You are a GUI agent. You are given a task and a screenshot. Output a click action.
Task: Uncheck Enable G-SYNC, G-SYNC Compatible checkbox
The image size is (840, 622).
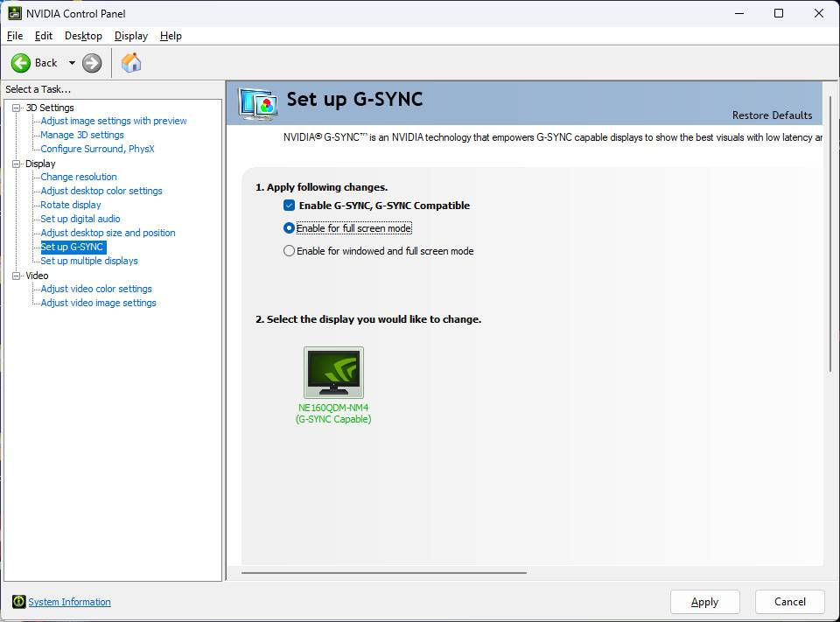[x=289, y=206]
